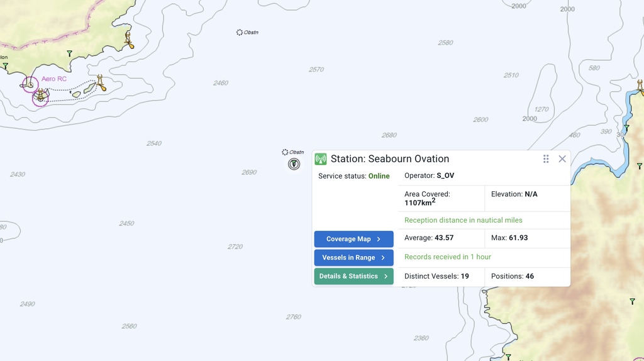Image resolution: width=644 pixels, height=361 pixels.
Task: Expand the chevron on Details & Statistics button
Action: (386, 276)
